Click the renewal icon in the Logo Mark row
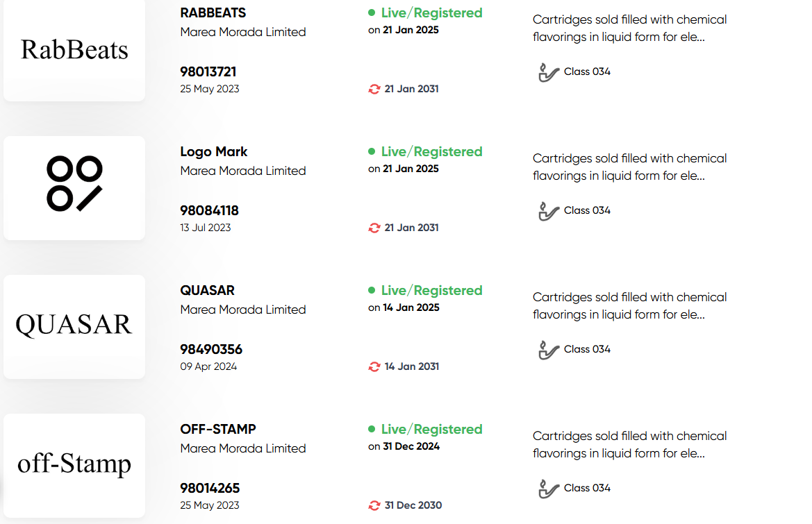Image resolution: width=812 pixels, height=524 pixels. (374, 228)
